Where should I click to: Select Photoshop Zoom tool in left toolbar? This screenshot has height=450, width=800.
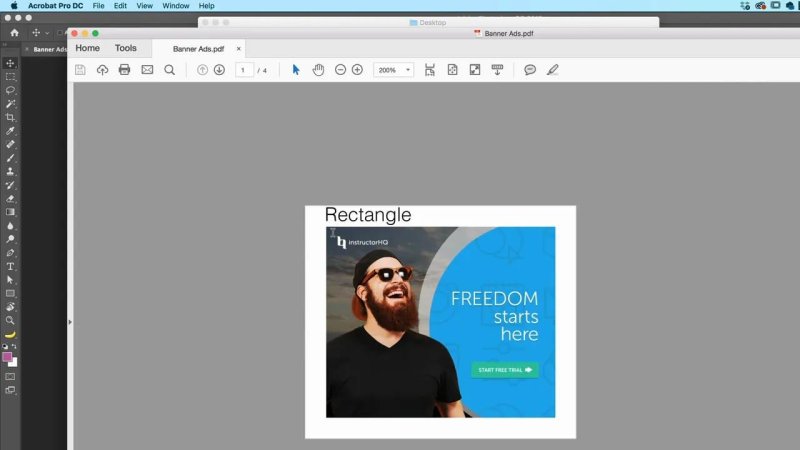coord(10,320)
